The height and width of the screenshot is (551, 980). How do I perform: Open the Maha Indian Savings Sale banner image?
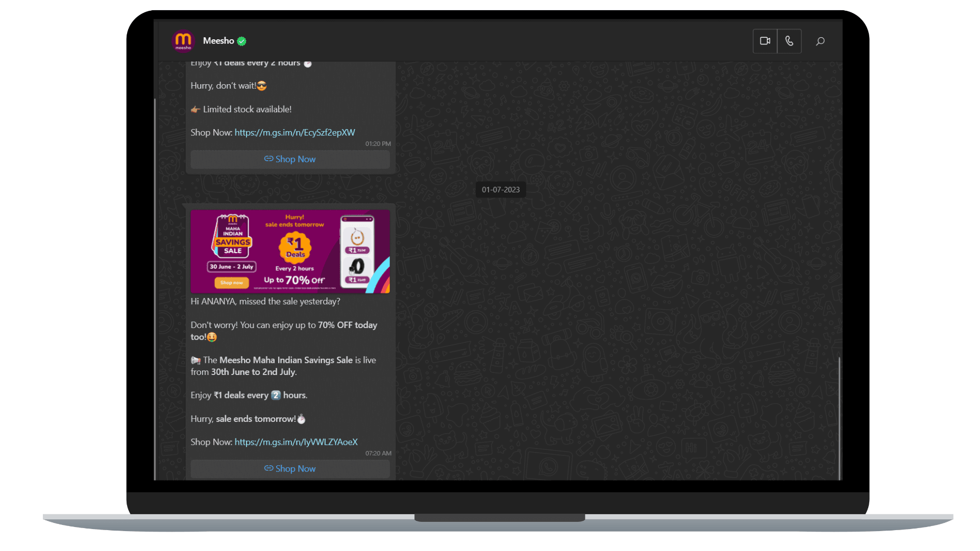(x=290, y=252)
